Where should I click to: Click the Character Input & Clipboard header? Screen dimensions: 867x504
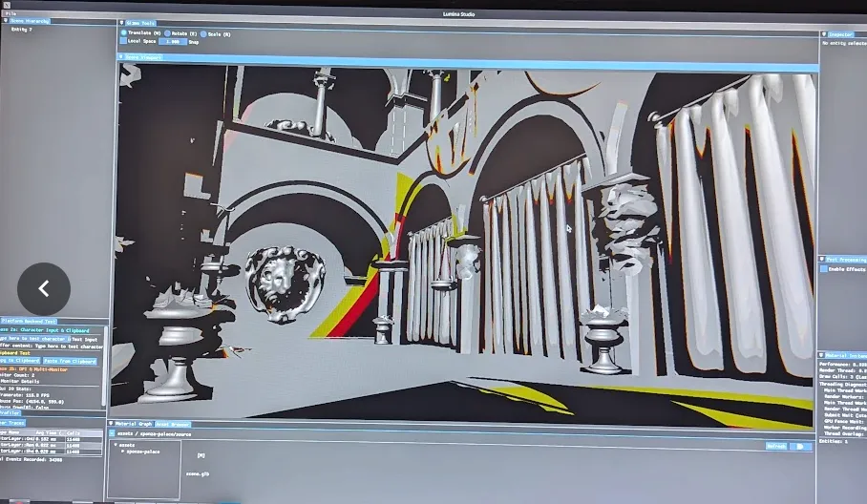45,330
